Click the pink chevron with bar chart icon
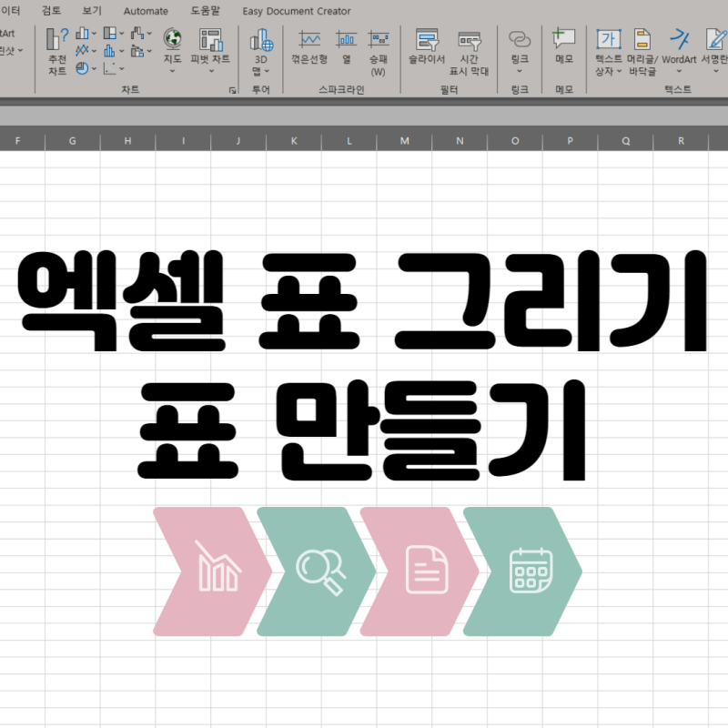Image resolution: width=728 pixels, height=728 pixels. pos(212,571)
